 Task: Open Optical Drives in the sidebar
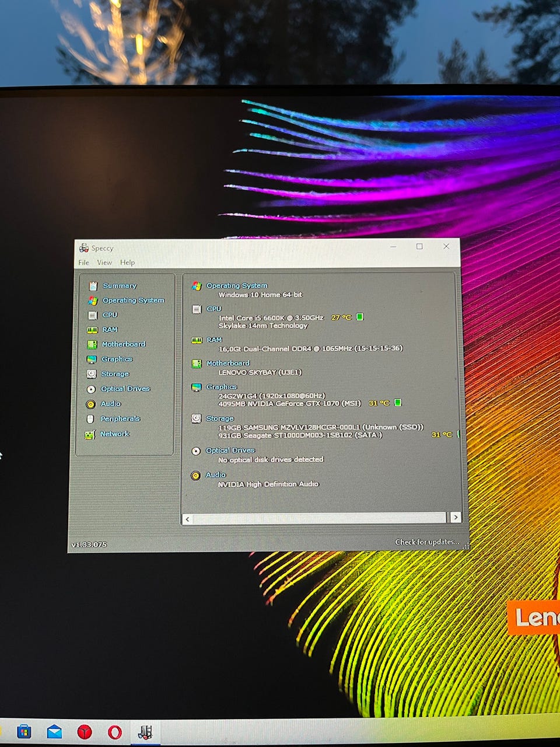coord(125,389)
